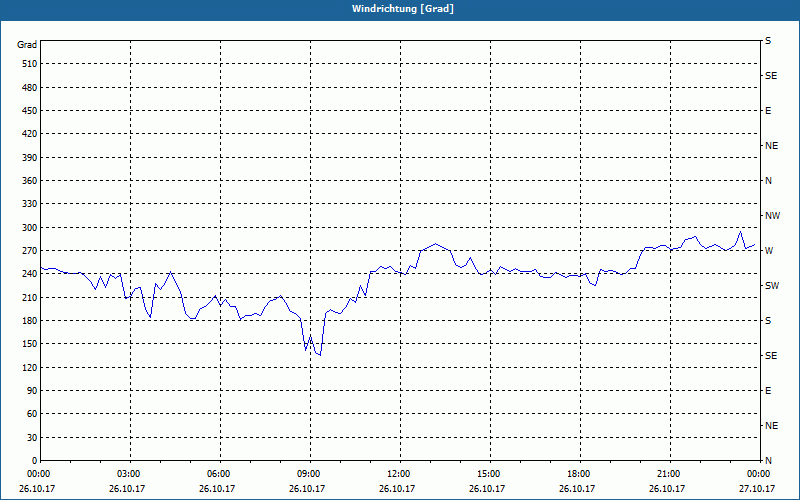Click the 27.10.17 date label
The image size is (800, 500).
coord(757,488)
